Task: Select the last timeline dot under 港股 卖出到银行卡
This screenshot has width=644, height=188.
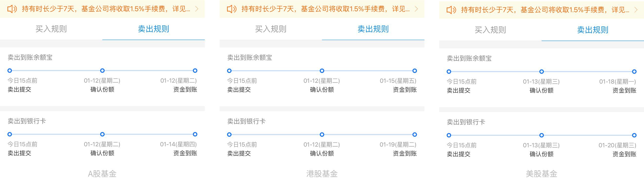Action: coord(415,135)
